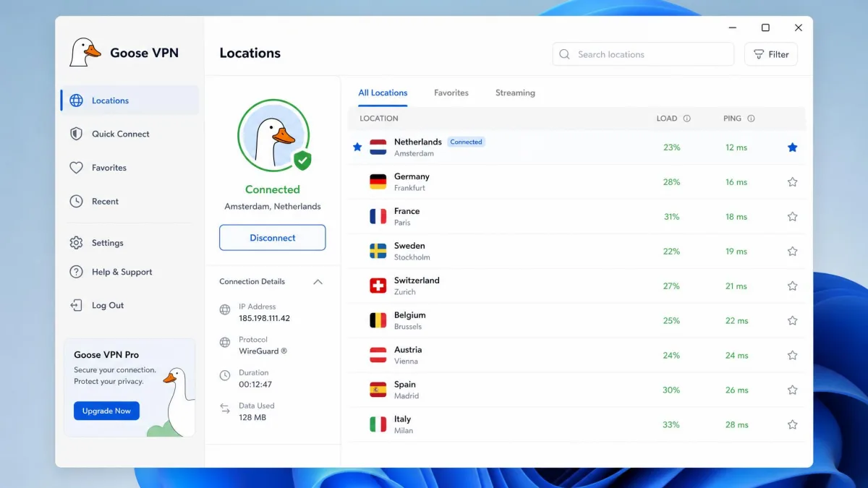
Task: Click the PING info icon
Action: (751, 119)
